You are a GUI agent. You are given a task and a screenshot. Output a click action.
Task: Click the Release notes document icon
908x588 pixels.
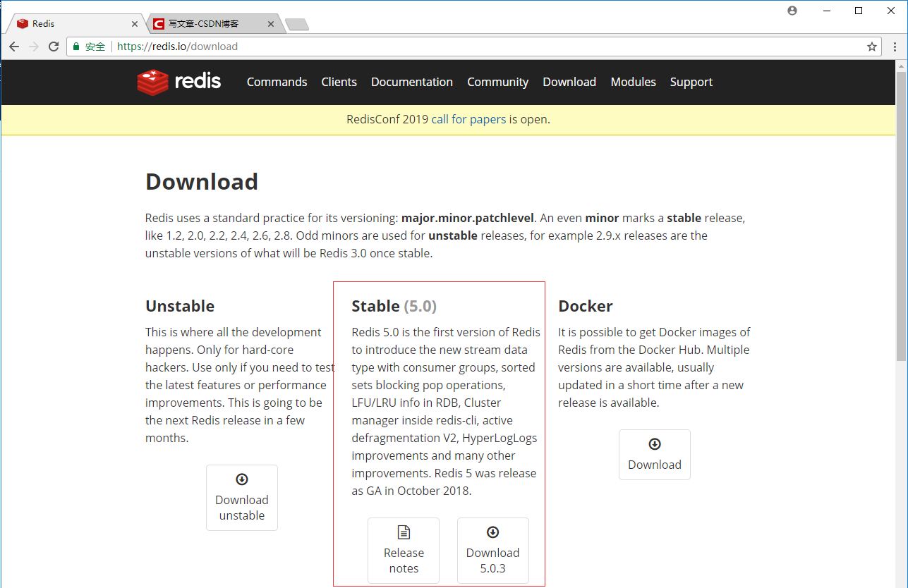404,532
